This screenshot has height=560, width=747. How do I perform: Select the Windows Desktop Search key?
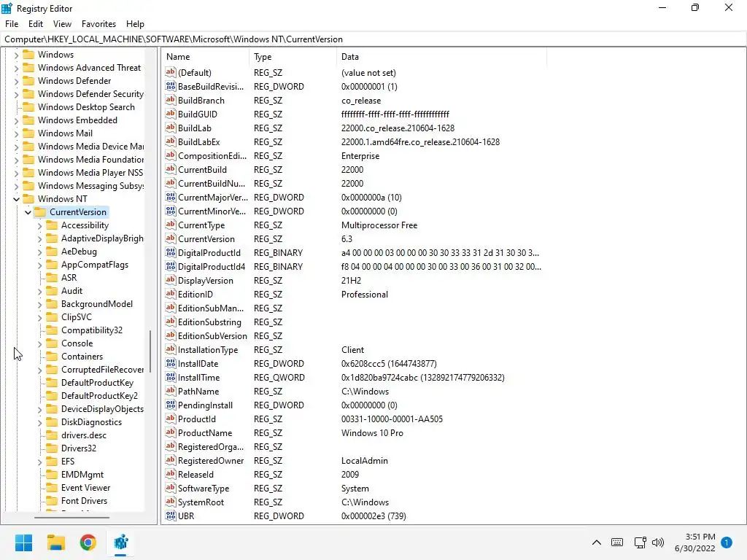click(x=86, y=106)
